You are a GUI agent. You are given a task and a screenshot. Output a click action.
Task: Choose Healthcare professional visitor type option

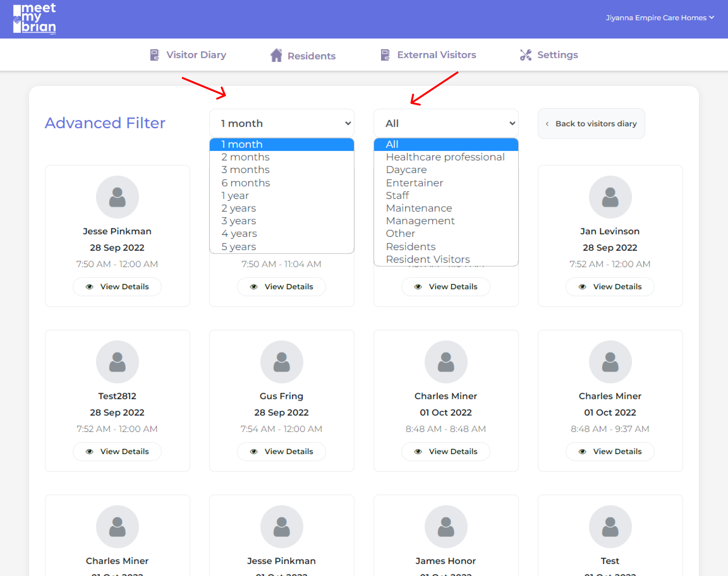[445, 157]
